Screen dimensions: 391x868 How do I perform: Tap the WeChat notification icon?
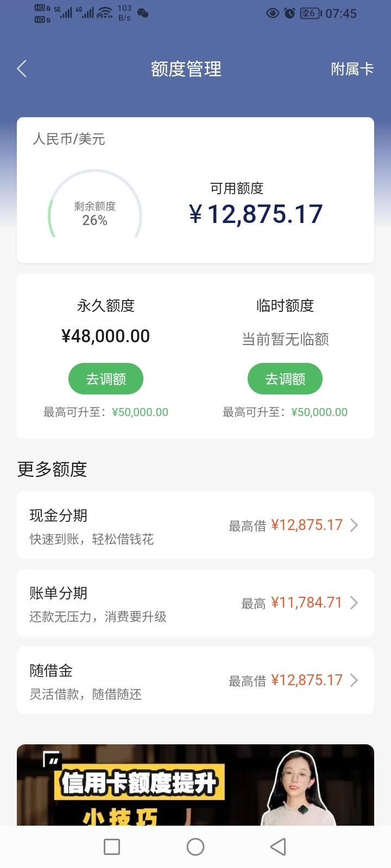(143, 13)
